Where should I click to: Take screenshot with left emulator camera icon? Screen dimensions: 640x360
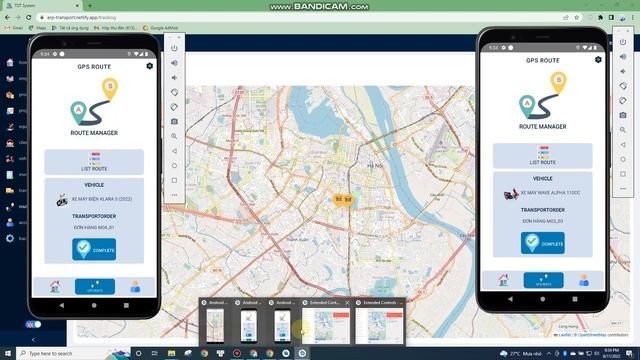click(x=174, y=122)
